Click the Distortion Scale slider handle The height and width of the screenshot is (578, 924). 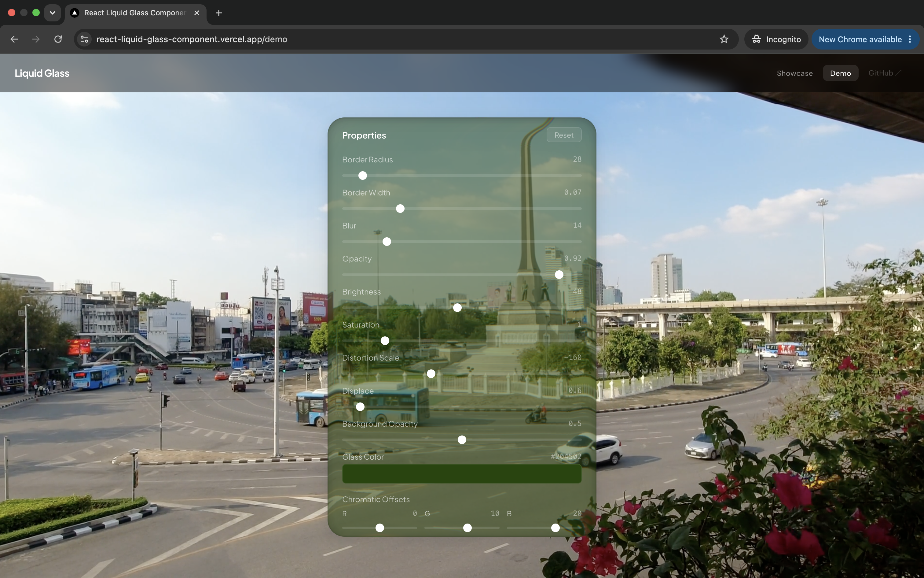pos(431,374)
